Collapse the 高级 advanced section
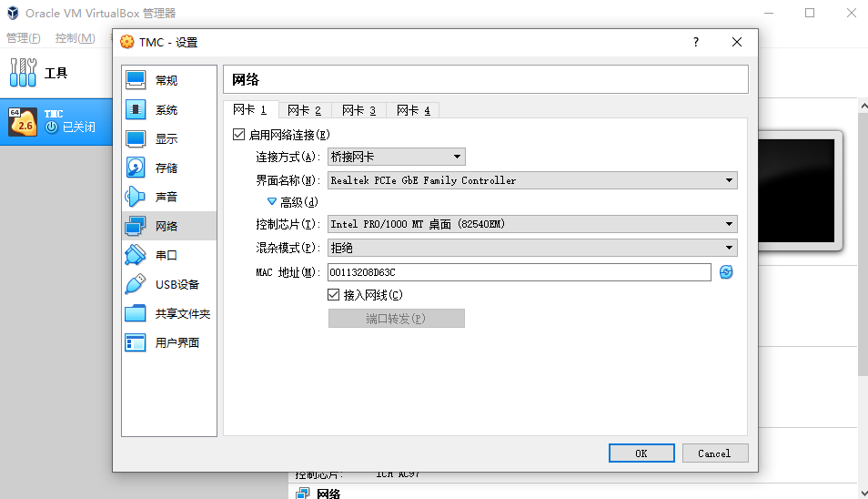Viewport: 868px width, 499px height. (x=272, y=201)
